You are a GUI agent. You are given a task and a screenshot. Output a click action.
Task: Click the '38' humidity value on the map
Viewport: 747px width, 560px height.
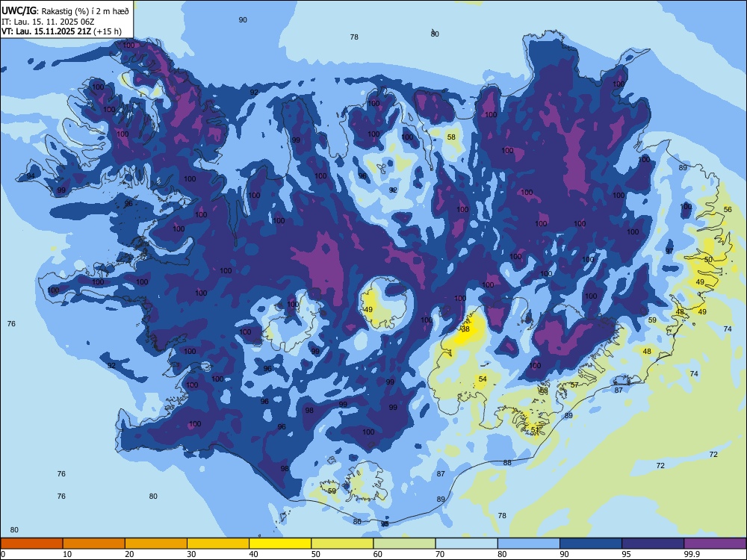pos(466,329)
